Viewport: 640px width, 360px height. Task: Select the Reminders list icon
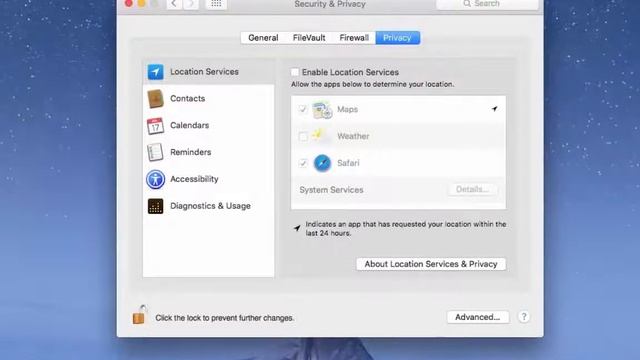click(156, 152)
